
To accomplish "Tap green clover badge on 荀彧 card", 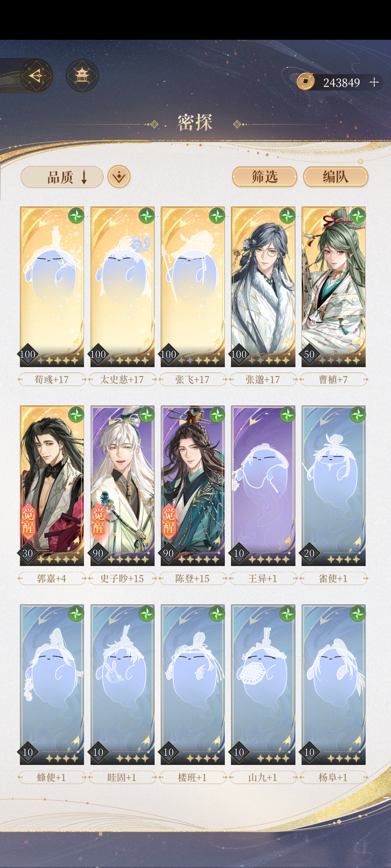I will click(76, 216).
